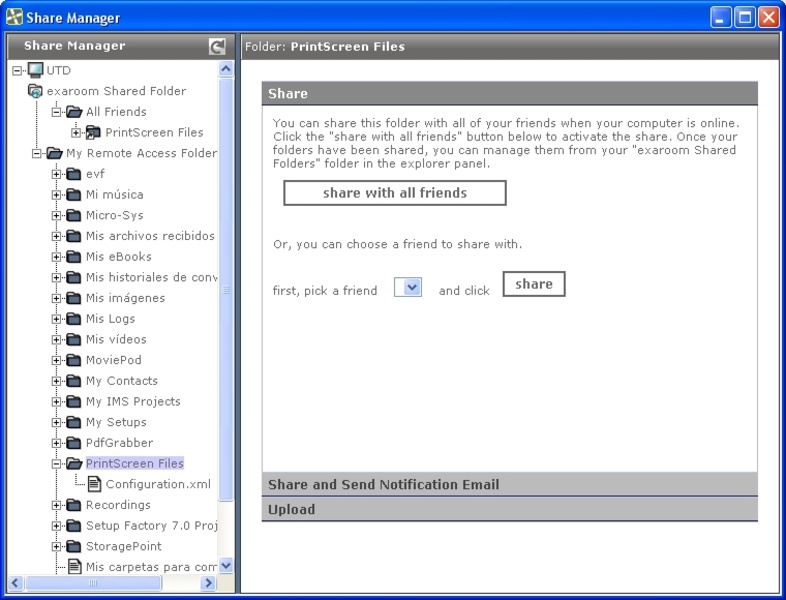Expand the evf folder node
Image resolution: width=786 pixels, height=600 pixels.
click(57, 174)
